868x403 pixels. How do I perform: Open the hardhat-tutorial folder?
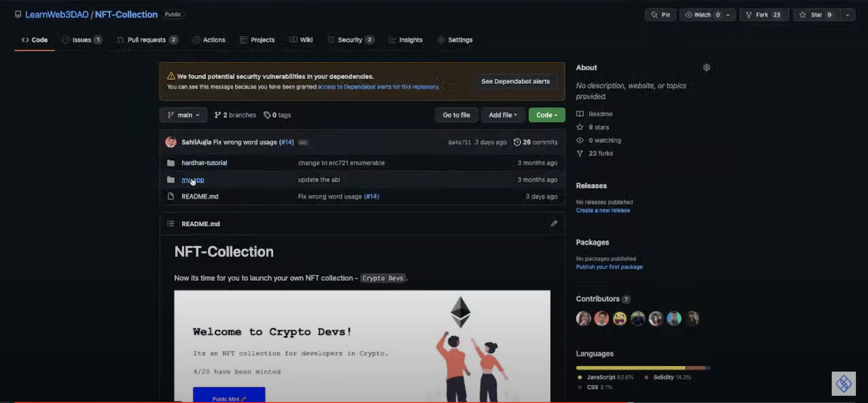[x=204, y=162]
